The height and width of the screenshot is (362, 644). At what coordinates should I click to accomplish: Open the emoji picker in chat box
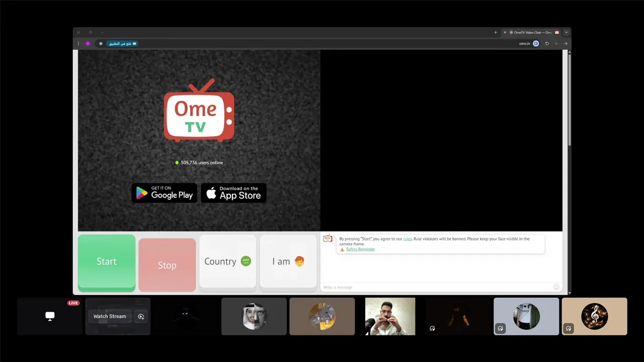click(556, 287)
